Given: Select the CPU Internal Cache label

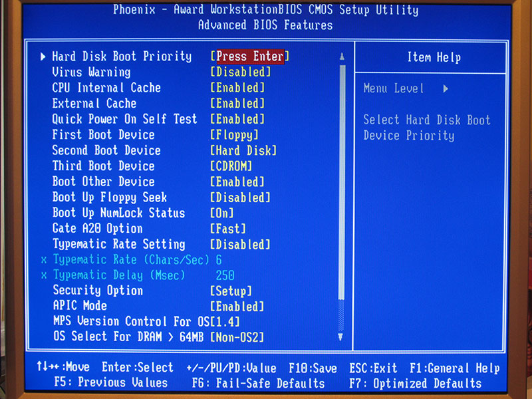Looking at the screenshot, I should (106, 88).
